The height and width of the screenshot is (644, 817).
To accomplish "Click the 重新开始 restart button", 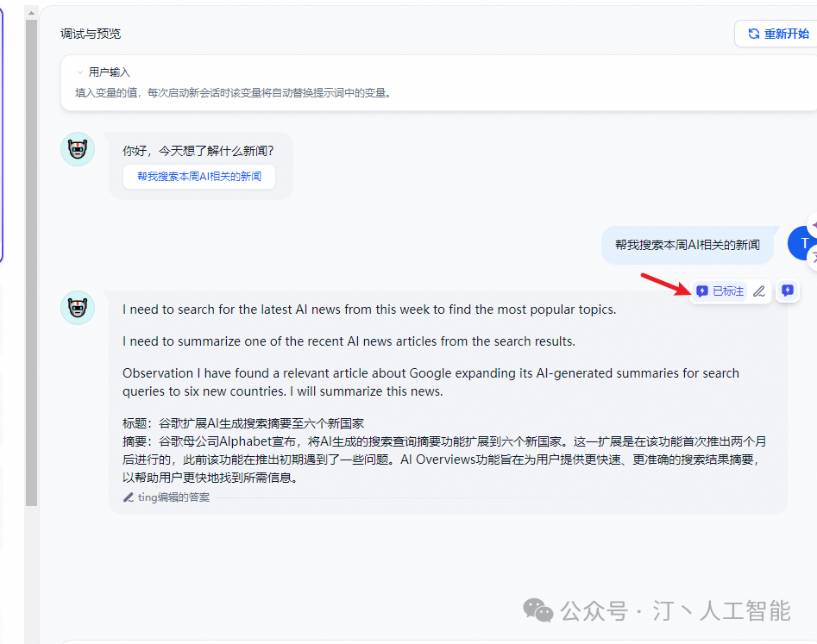I will click(776, 34).
